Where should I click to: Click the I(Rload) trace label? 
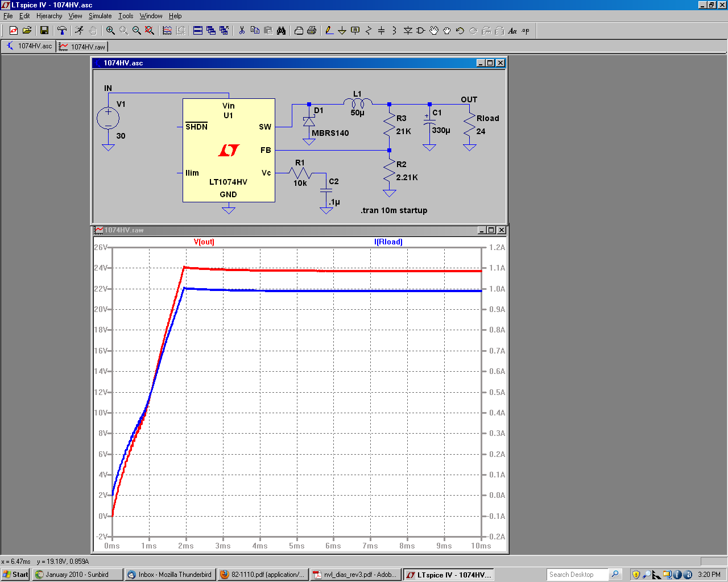(x=388, y=242)
